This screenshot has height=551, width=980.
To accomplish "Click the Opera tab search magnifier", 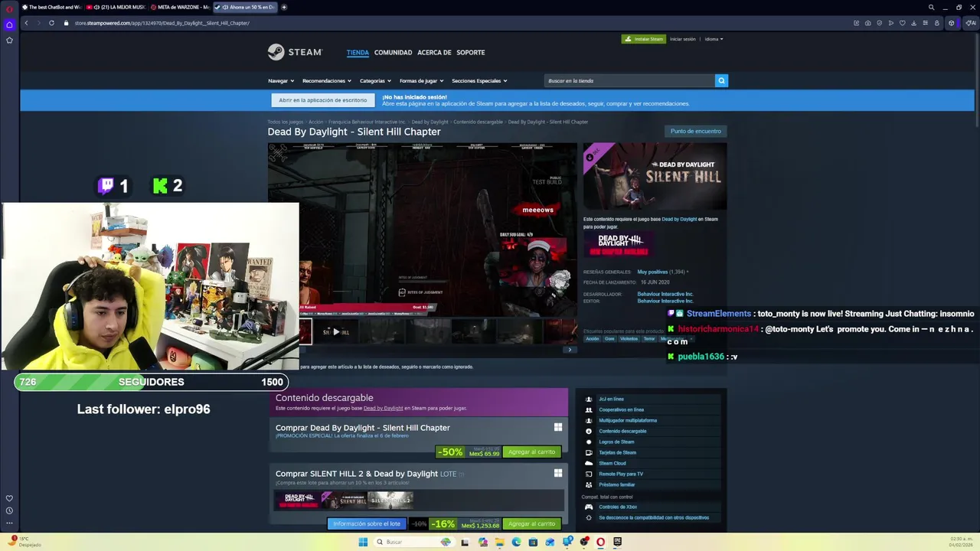I will click(x=931, y=7).
